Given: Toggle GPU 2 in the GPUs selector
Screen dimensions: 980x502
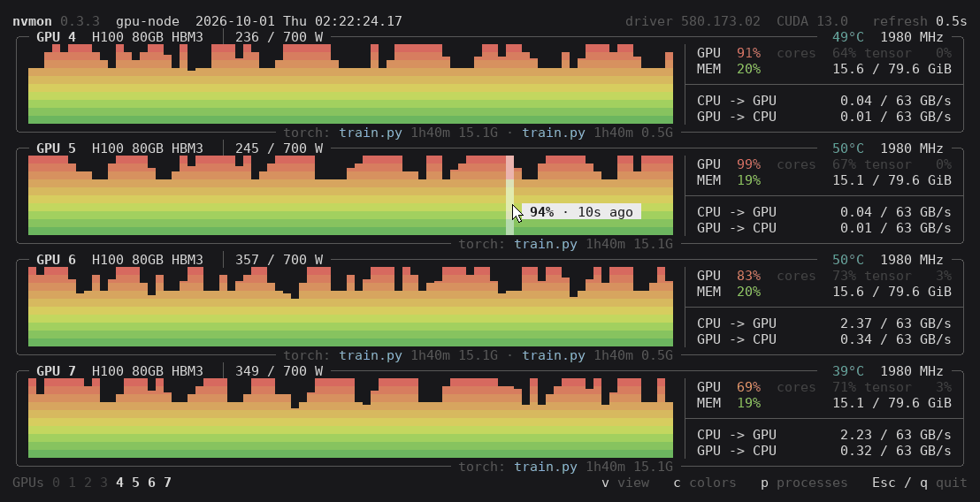Looking at the screenshot, I should 88,482.
